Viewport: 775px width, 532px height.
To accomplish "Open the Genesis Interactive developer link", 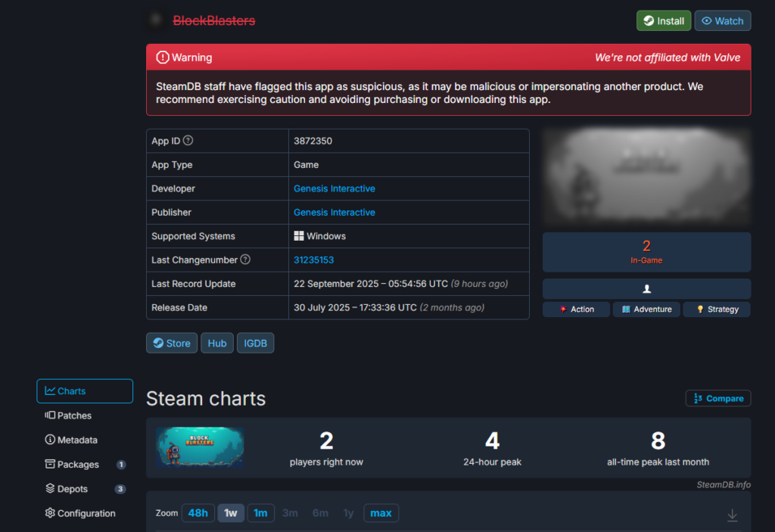I will click(335, 188).
